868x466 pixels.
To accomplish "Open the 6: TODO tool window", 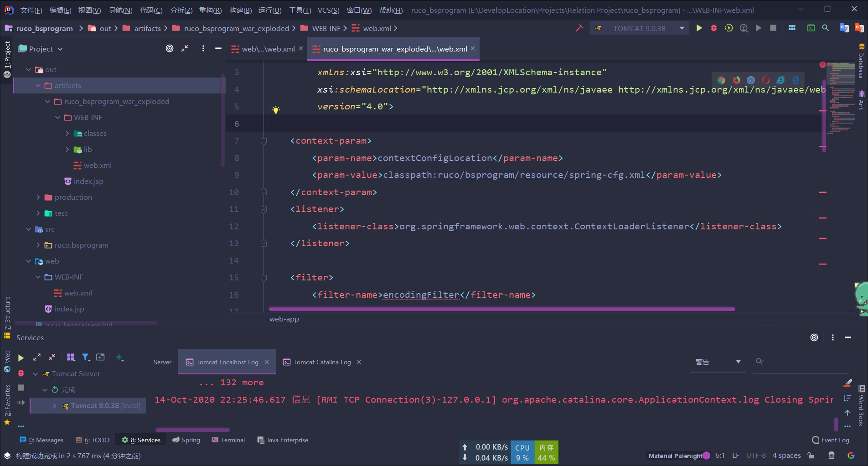I will pyautogui.click(x=93, y=440).
